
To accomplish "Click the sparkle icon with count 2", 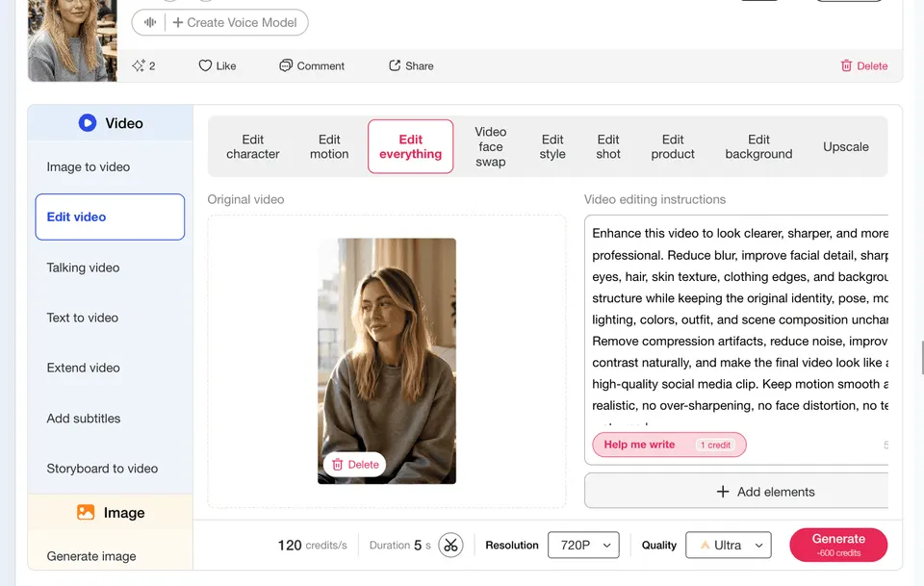I will click(x=139, y=65).
